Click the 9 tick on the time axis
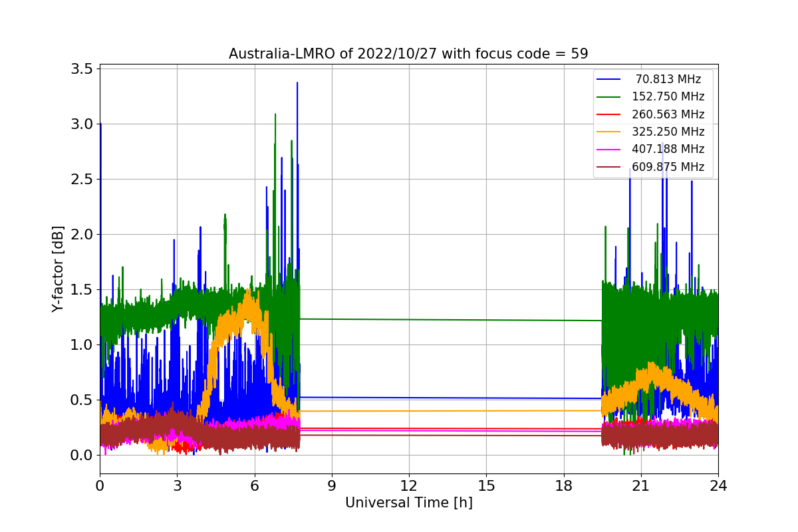 click(332, 486)
